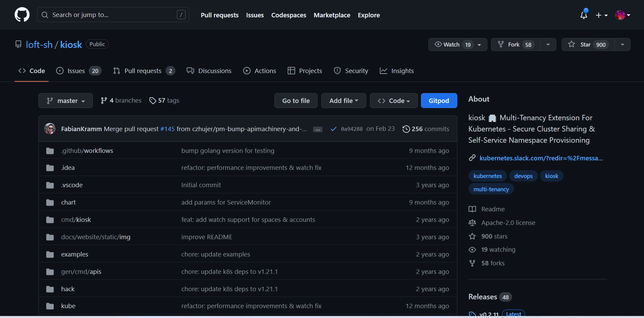Open the FabianKramm author link

pos(82,129)
